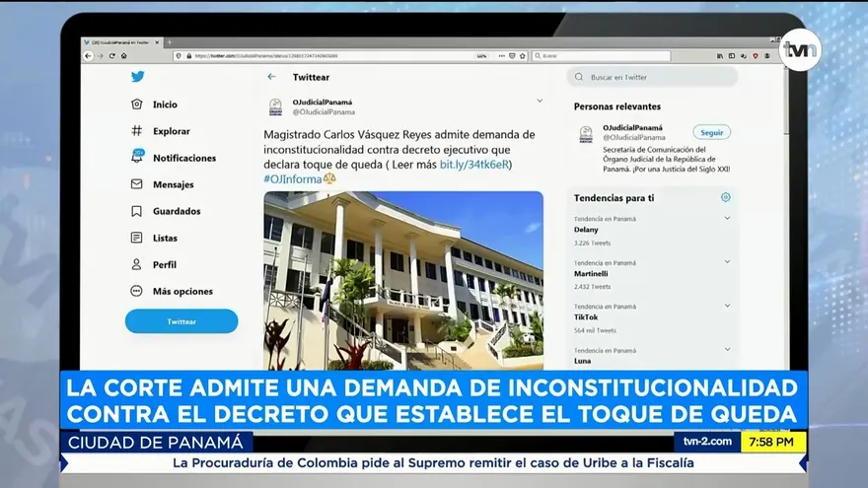Click browser Buscar search box
Screen dimensions: 868x488
601,56
